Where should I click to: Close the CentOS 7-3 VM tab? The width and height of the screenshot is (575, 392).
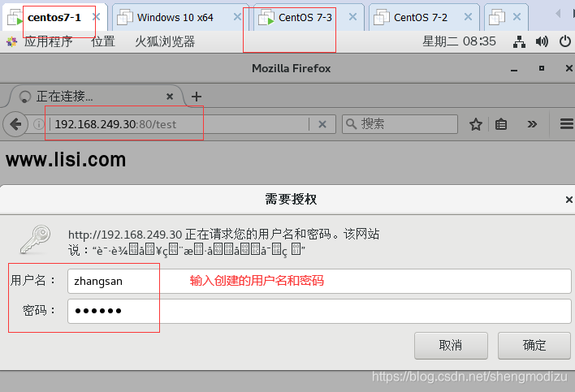[352, 17]
